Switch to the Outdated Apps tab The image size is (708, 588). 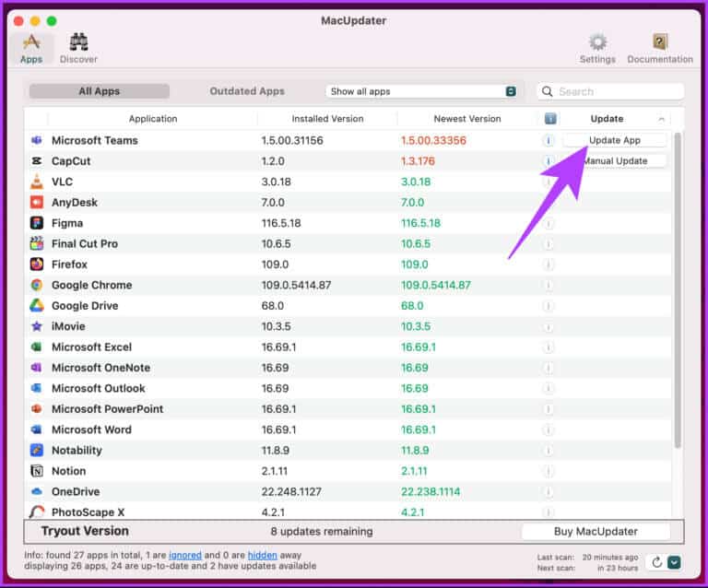click(x=247, y=91)
